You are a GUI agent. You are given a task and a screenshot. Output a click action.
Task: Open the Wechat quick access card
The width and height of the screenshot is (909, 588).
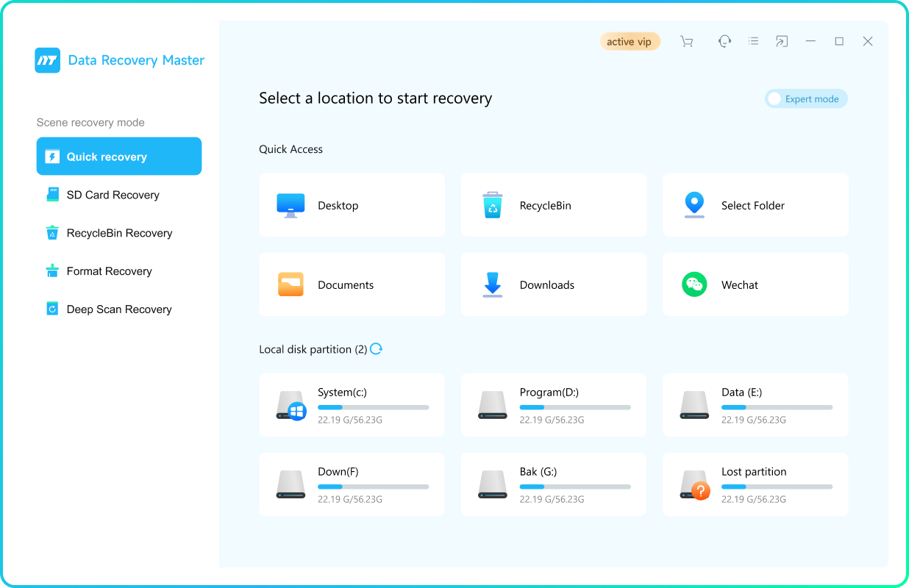755,284
